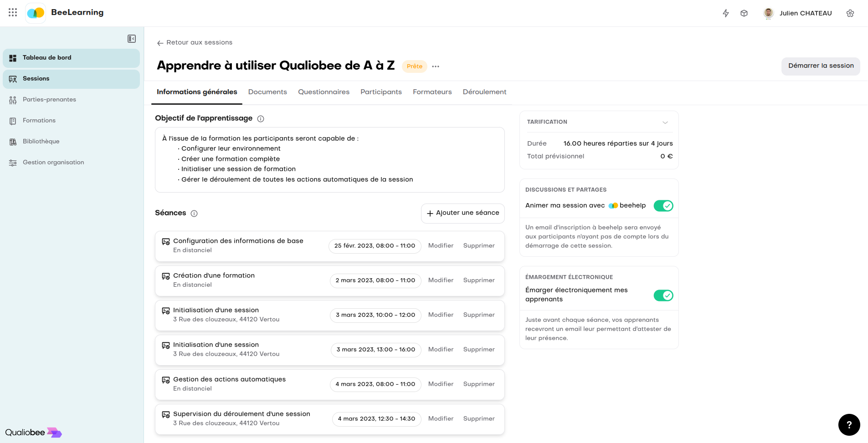The height and width of the screenshot is (443, 868).
Task: Open Gestion organisation in the sidebar
Action: pyautogui.click(x=71, y=163)
